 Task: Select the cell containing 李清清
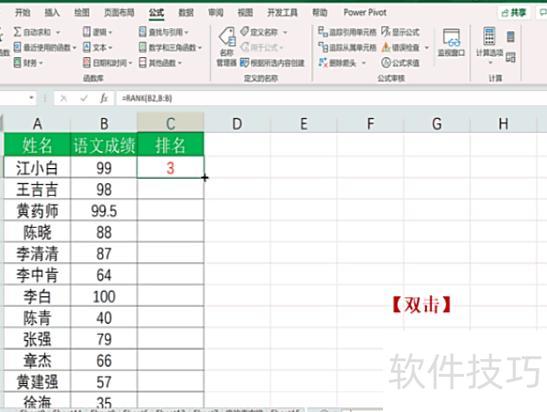tap(37, 253)
